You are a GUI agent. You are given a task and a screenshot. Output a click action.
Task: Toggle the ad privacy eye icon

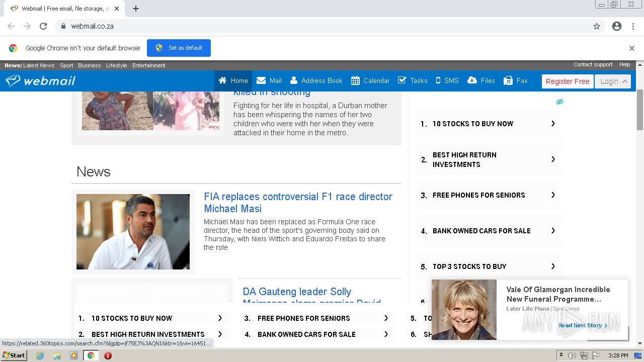[x=559, y=102]
